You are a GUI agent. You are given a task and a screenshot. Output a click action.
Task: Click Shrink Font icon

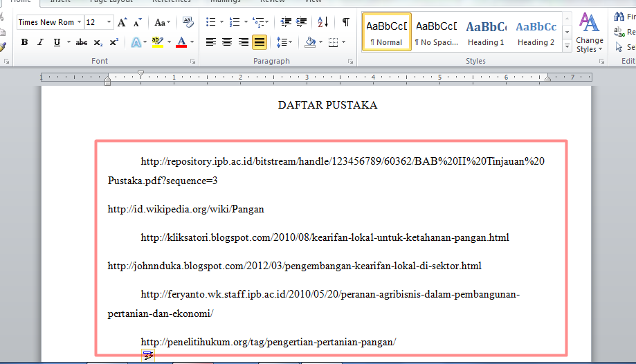click(138, 22)
